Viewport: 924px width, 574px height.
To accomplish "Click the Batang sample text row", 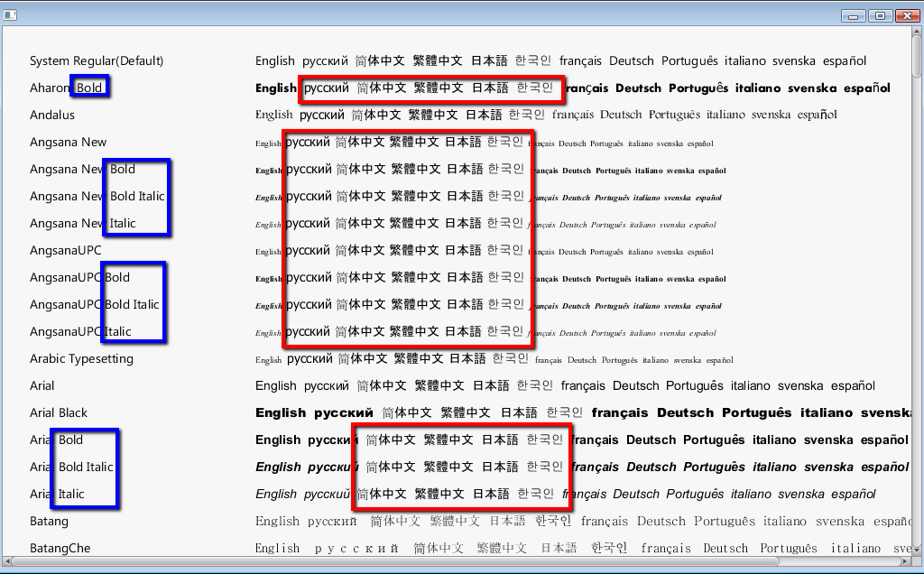I will tap(577, 522).
